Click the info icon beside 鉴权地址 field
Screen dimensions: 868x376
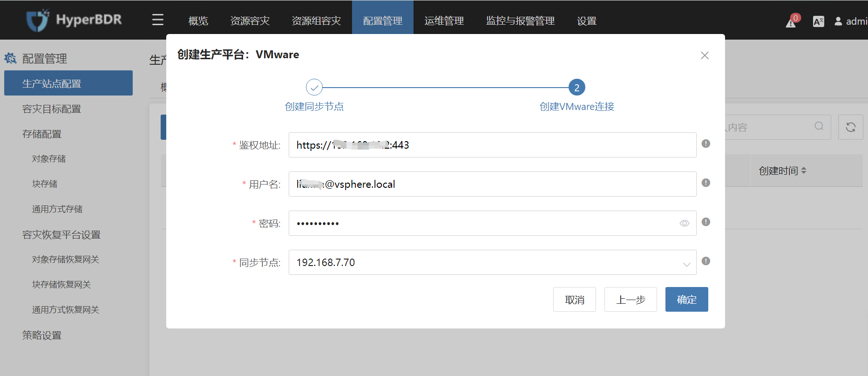(706, 144)
